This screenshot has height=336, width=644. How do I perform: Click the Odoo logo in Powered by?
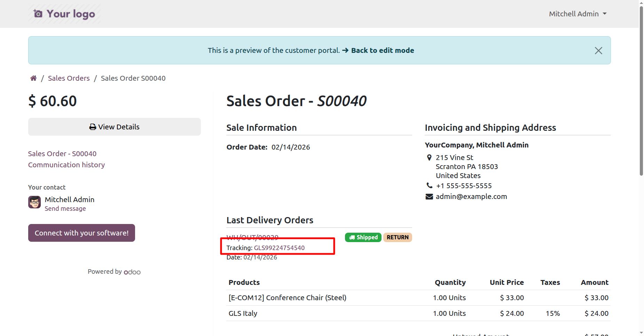pos(132,272)
